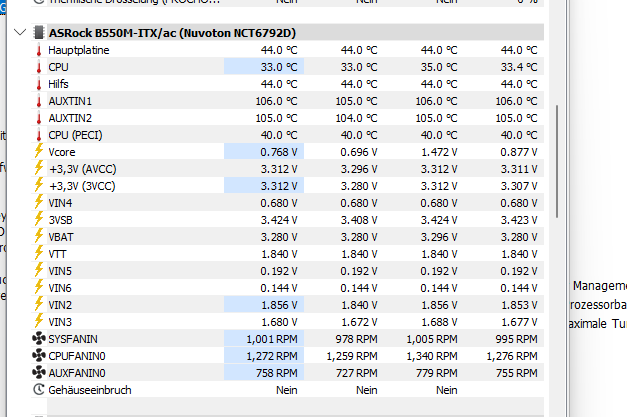Click the CPU (PECI) thermometer icon

pyautogui.click(x=39, y=135)
